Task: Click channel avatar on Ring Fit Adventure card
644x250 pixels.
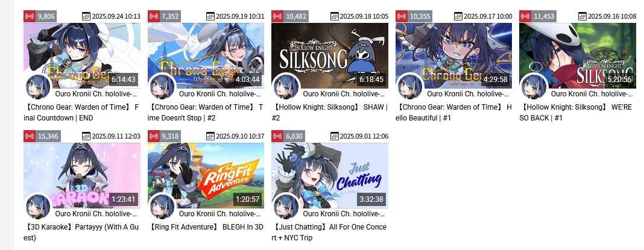Action: (x=162, y=207)
